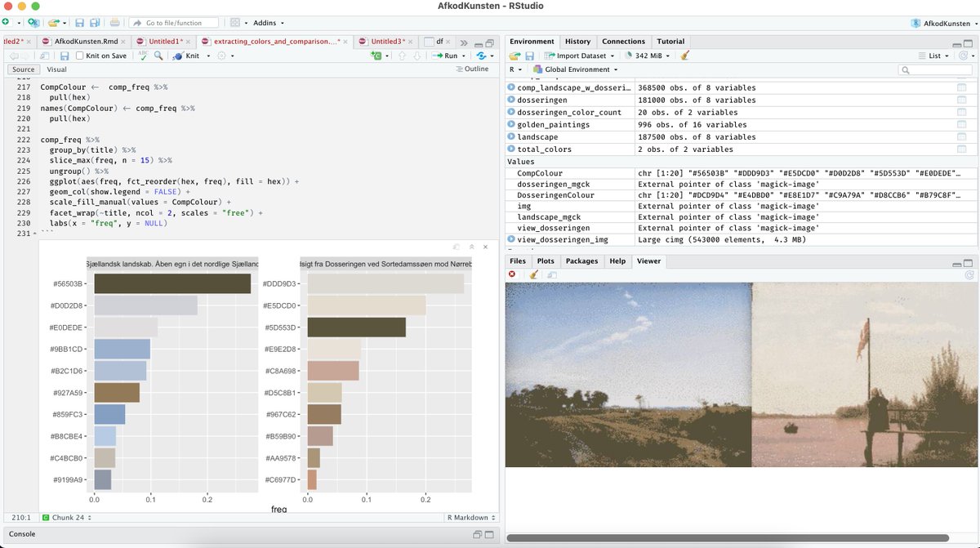Screen dimensions: 980x548
Task: Click the save workspace icon in Environment pane
Action: [x=529, y=56]
